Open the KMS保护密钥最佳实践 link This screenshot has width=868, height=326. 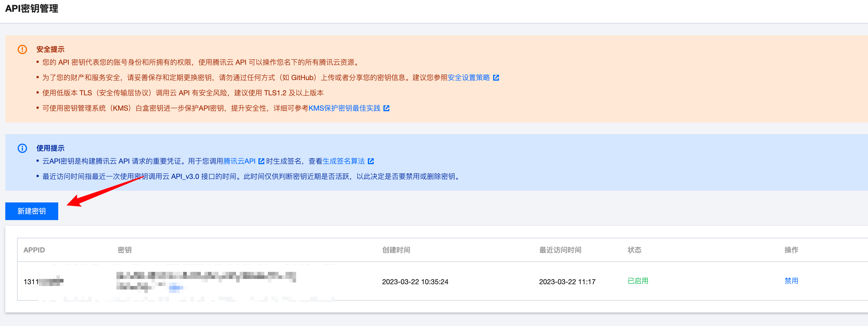pos(344,108)
